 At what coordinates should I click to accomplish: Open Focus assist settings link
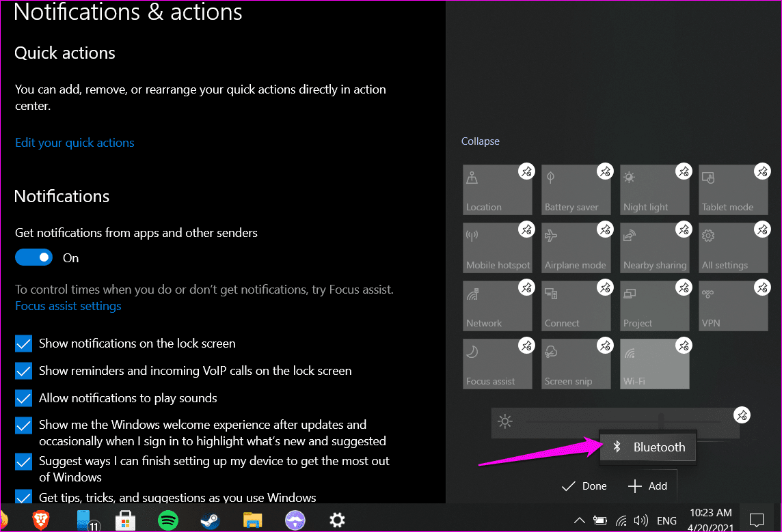[x=68, y=306]
